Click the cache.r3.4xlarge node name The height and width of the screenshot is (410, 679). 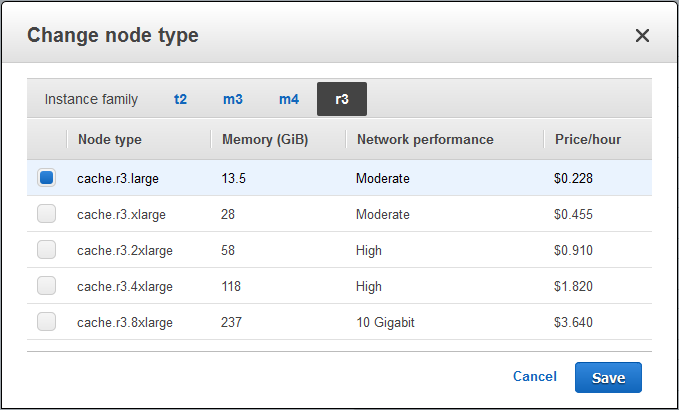(125, 286)
